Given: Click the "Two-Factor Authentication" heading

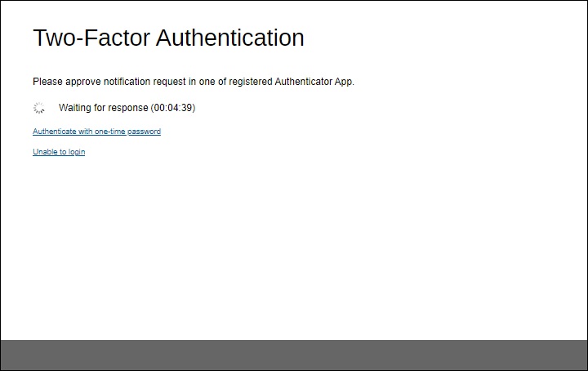Looking at the screenshot, I should click(x=168, y=38).
